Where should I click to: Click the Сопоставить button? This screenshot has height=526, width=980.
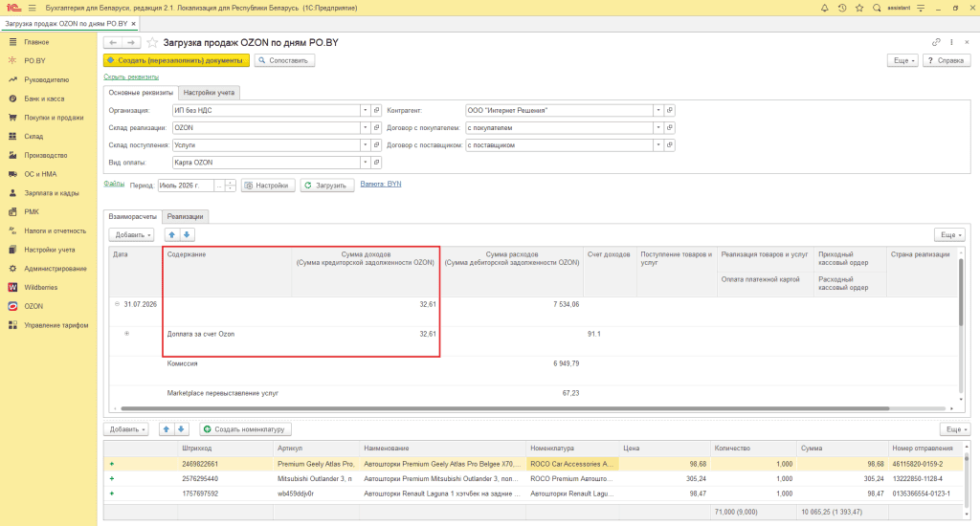point(283,60)
